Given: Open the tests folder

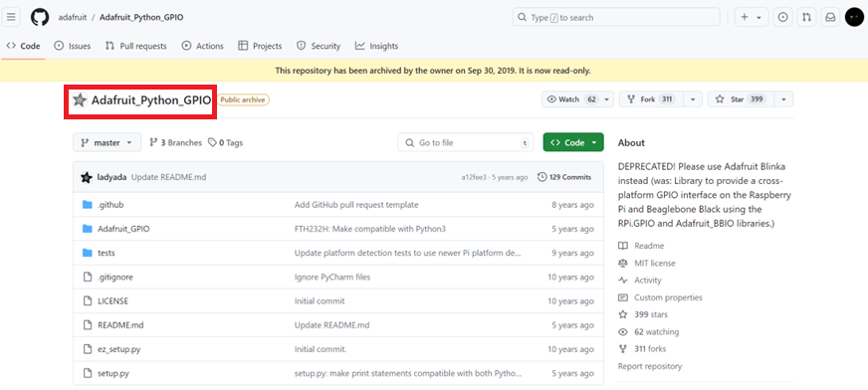Looking at the screenshot, I should [x=107, y=253].
